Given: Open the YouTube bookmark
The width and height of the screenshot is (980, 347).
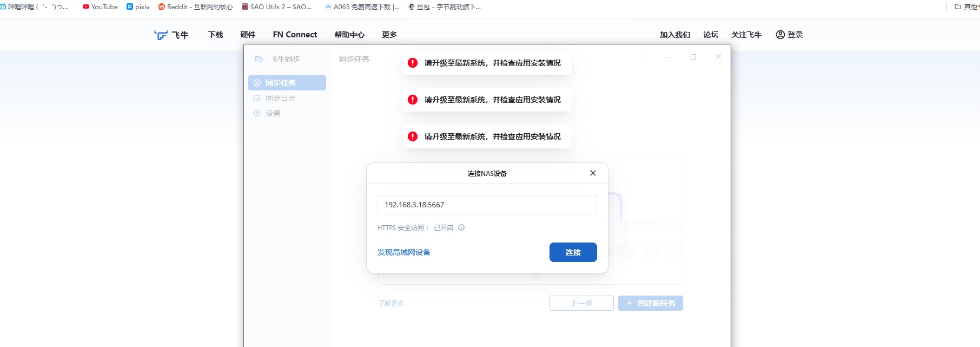Looking at the screenshot, I should (x=100, y=7).
